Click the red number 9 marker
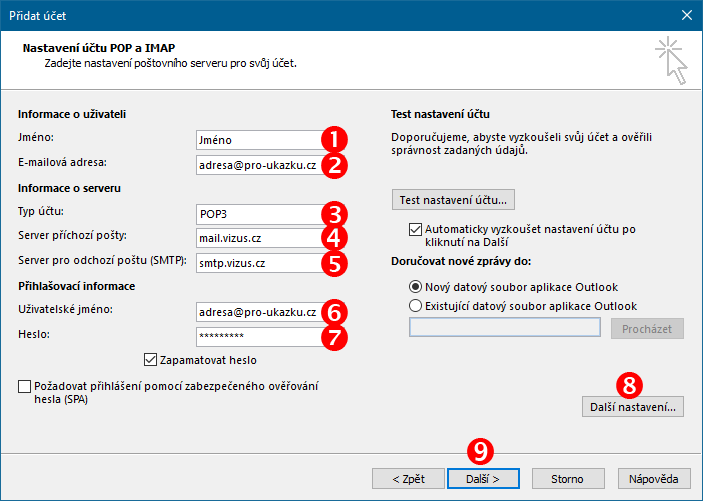Image resolution: width=703 pixels, height=501 pixels. 480,451
